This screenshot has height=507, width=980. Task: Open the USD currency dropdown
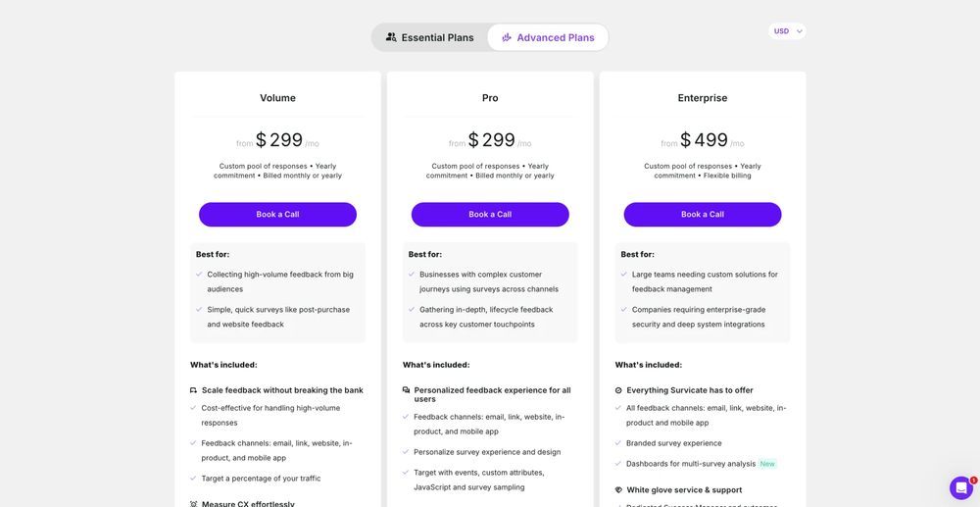click(x=786, y=31)
